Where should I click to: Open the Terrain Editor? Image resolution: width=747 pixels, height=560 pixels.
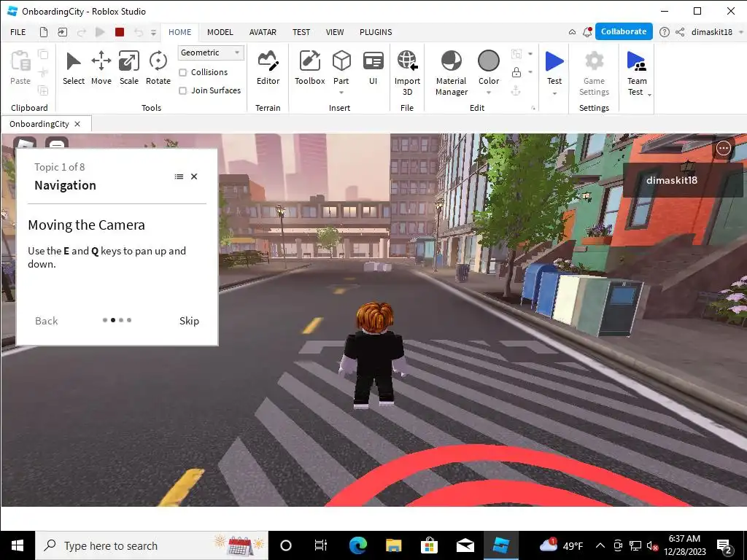[x=268, y=68]
